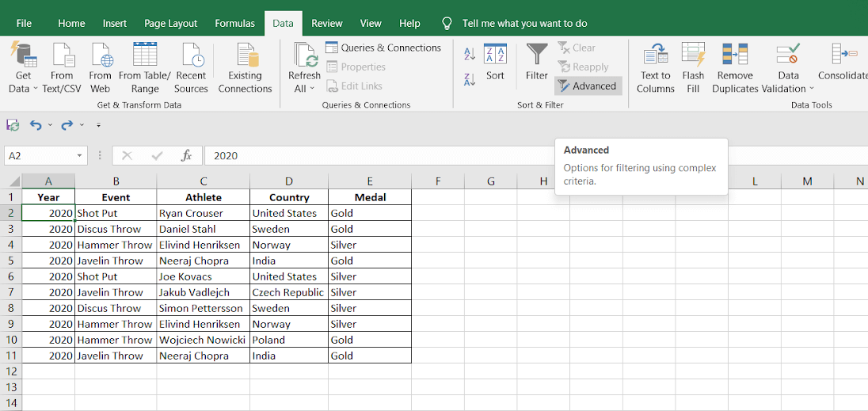
Task: Click the Advanced filter button
Action: click(588, 86)
